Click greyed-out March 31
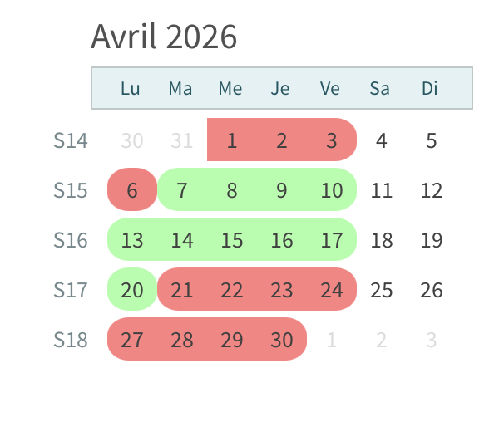Screen dimensions: 504x422 182,140
